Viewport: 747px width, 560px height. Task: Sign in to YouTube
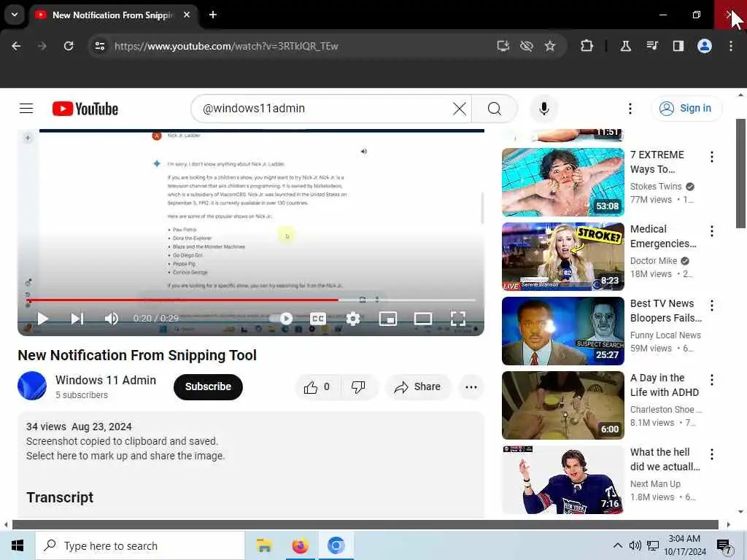pyautogui.click(x=686, y=109)
